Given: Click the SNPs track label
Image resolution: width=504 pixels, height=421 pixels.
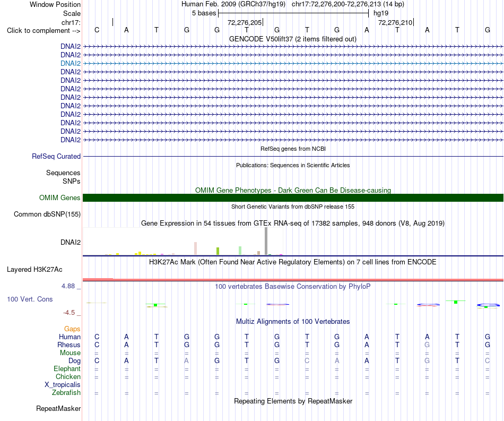Looking at the screenshot, I should [72, 181].
